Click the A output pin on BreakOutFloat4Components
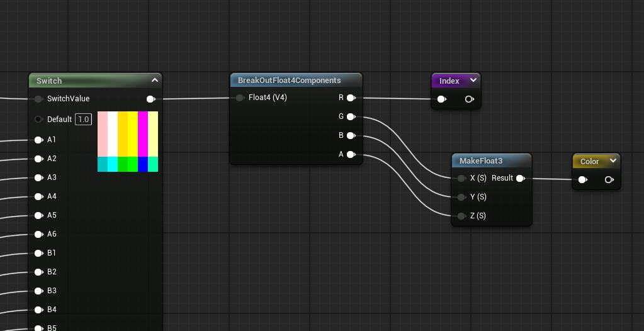Viewport: 644px width, 331px height. coord(351,154)
